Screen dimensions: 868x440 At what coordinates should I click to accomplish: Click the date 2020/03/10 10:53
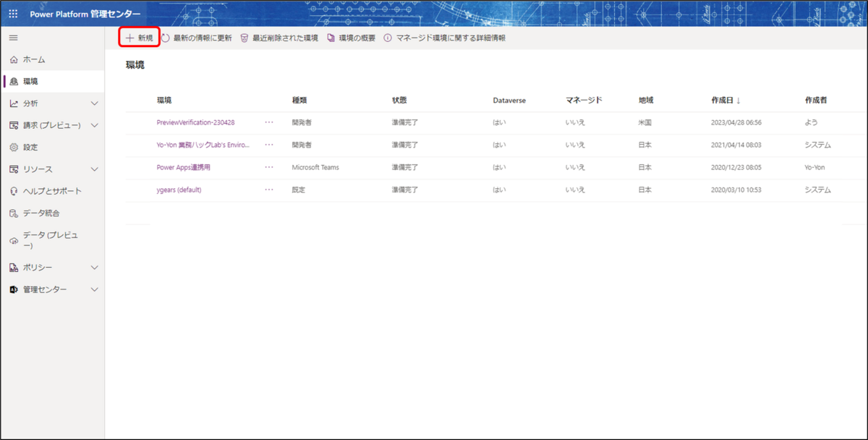click(736, 190)
